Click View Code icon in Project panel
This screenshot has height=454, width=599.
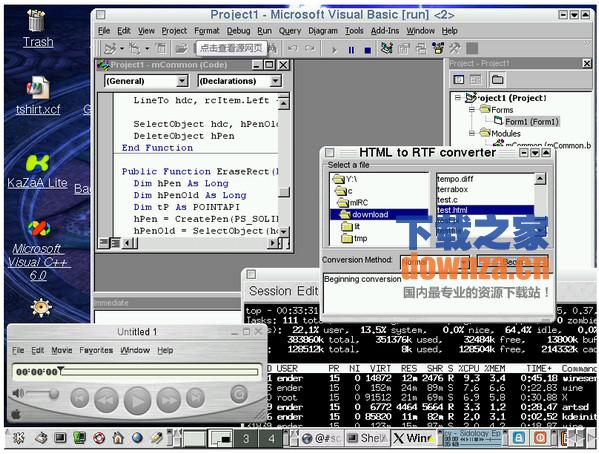458,79
